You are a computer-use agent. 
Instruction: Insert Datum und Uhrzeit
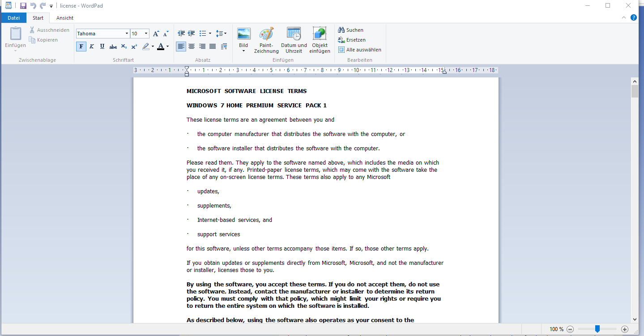pos(294,40)
